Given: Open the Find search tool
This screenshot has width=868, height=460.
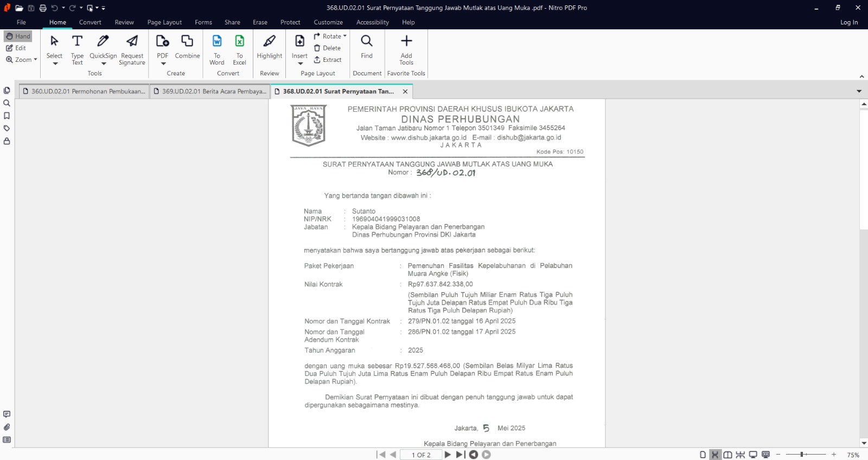Looking at the screenshot, I should pos(367,47).
